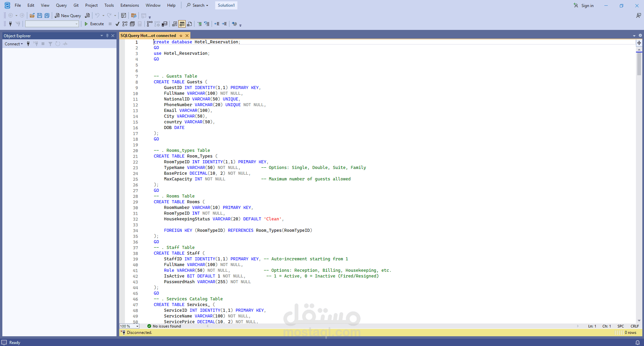Viewport: 644px width, 346px height.
Task: Open Query Options icon
Action: [x=132, y=24]
